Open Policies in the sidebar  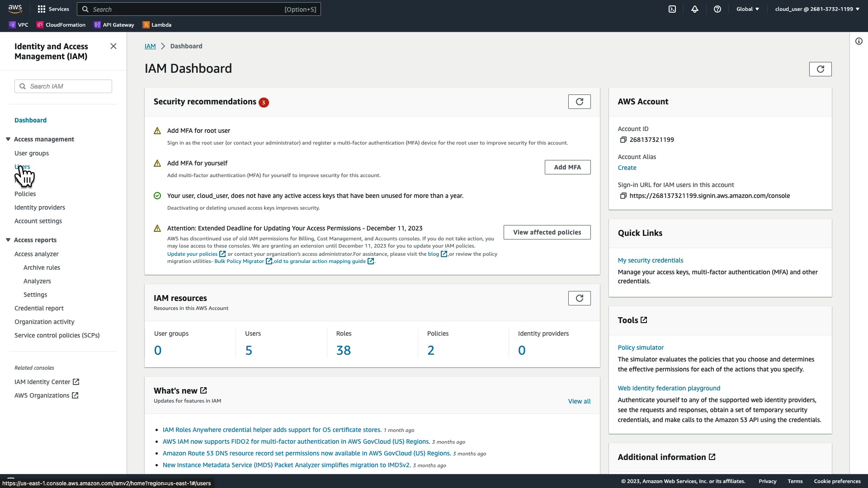25,194
